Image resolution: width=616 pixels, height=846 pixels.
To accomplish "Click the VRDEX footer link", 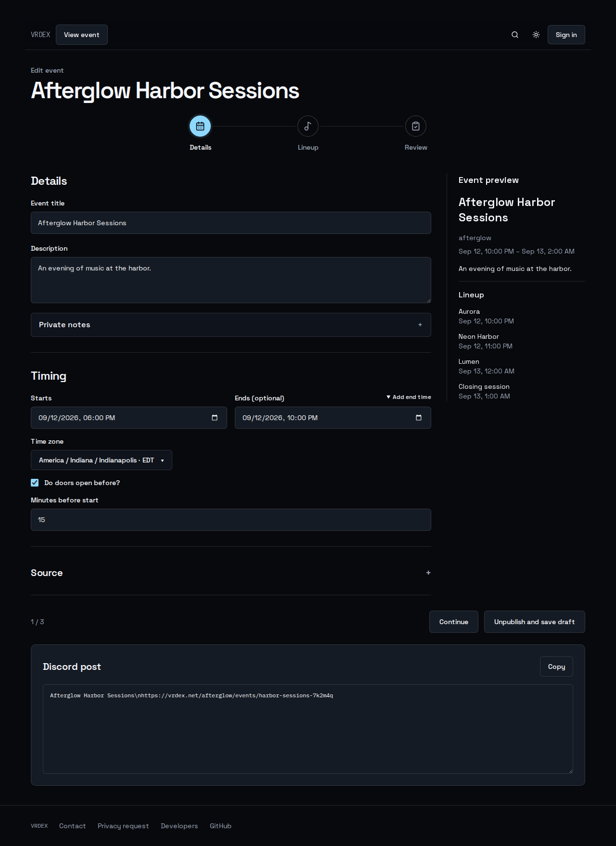I will tap(39, 826).
